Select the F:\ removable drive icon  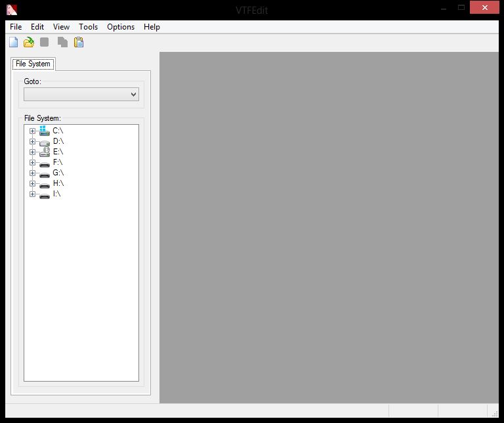tap(45, 164)
